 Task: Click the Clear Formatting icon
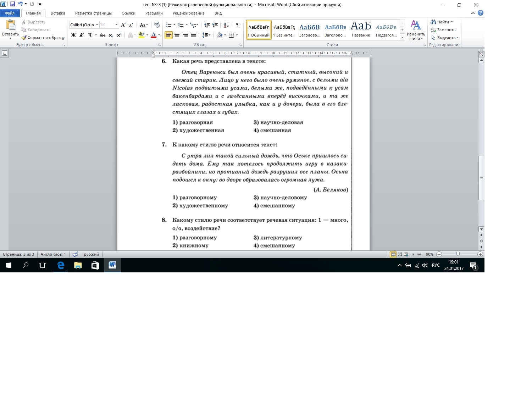157,25
